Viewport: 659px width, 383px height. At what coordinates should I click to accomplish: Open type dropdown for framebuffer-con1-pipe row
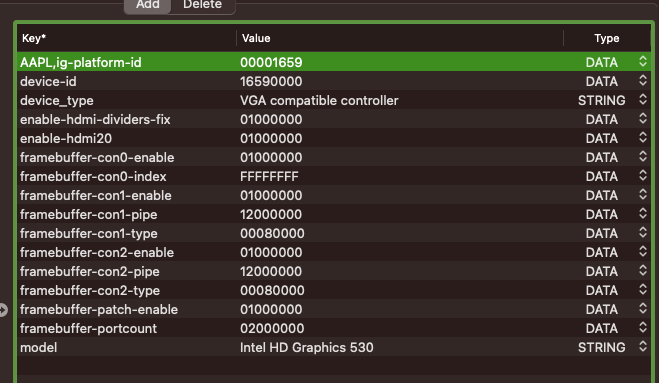click(643, 213)
